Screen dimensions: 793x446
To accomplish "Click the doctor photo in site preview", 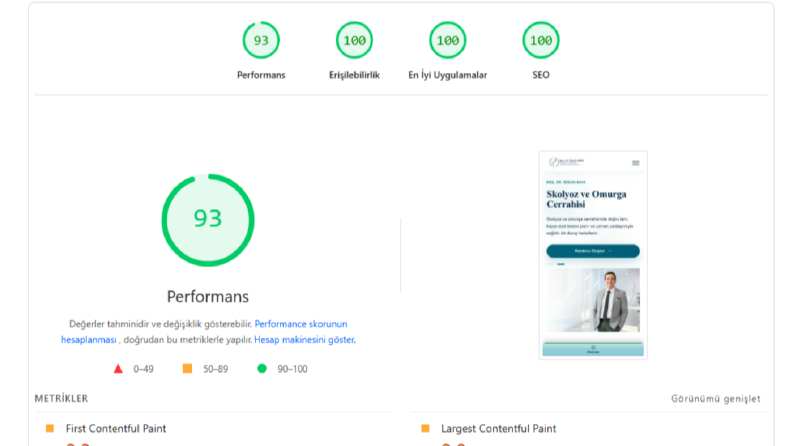I will 593,300.
